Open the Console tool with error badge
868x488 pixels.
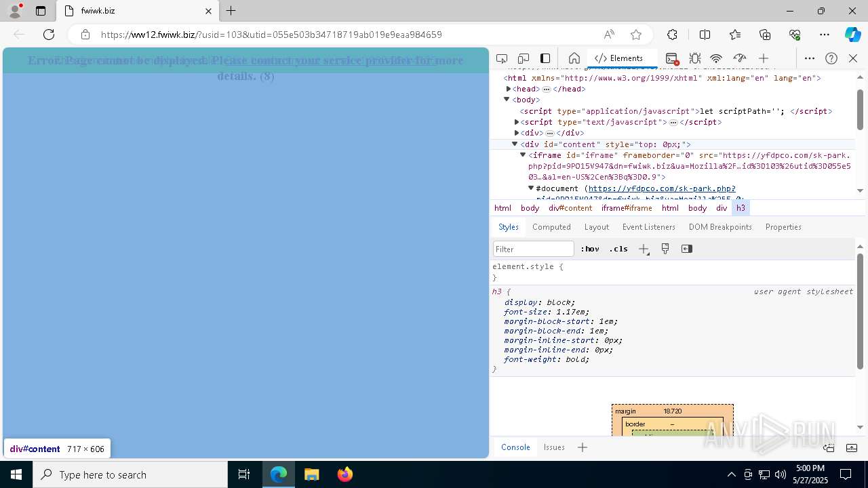click(671, 58)
